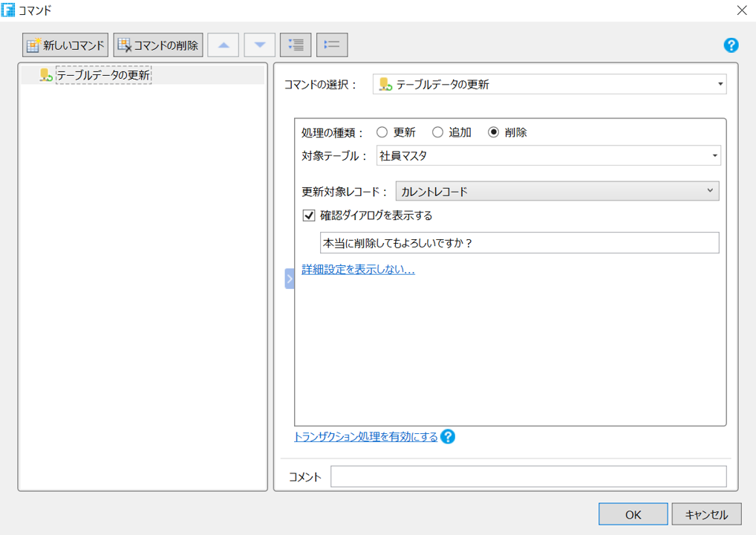Select テーブルデータの更新 in command list
This screenshot has width=756, height=535.
(103, 75)
